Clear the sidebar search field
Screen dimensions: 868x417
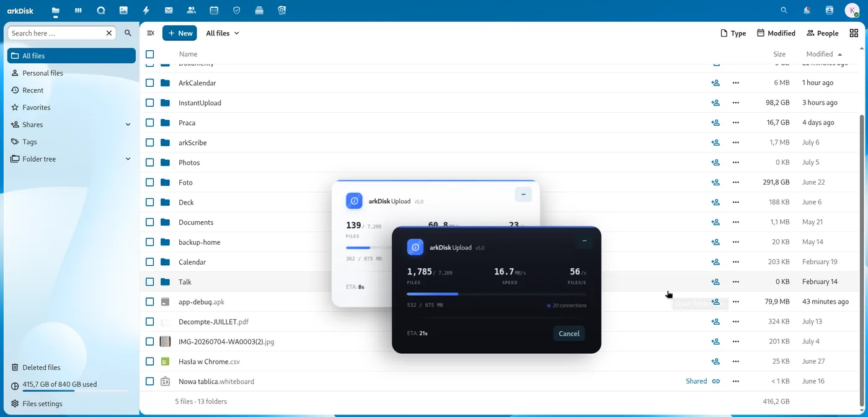click(x=109, y=33)
